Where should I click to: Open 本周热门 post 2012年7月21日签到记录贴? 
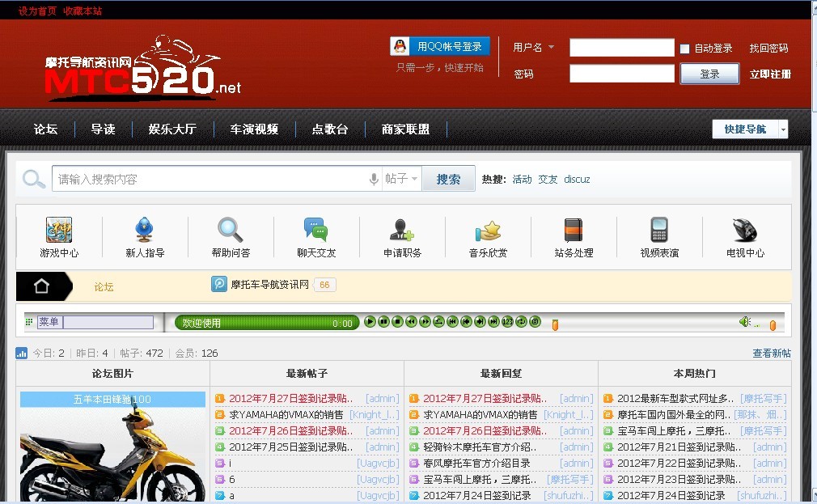tap(679, 447)
